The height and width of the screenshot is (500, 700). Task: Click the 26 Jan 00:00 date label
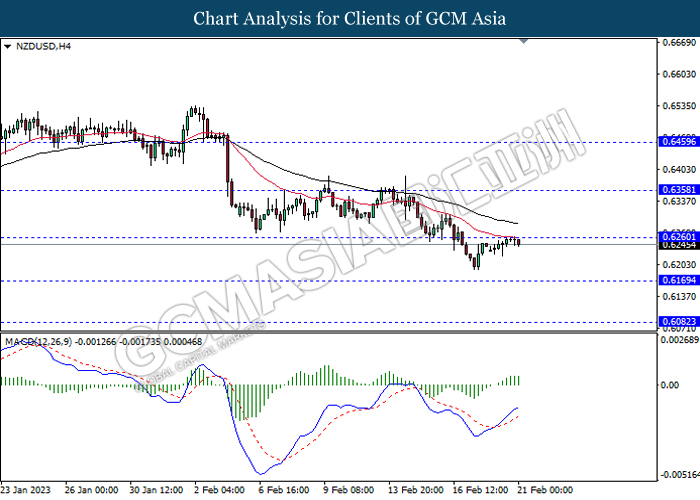pyautogui.click(x=91, y=490)
